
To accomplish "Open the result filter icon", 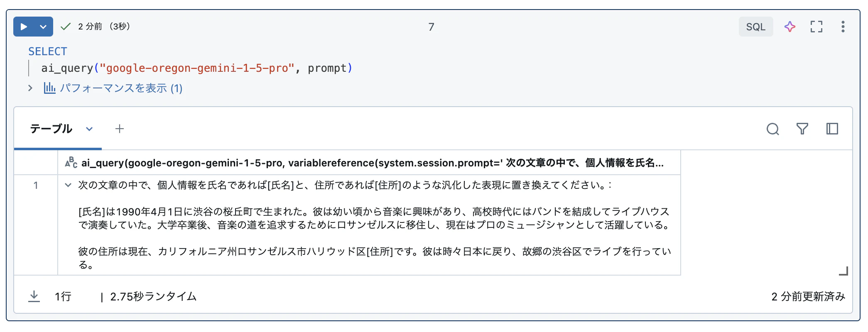I will click(x=802, y=129).
